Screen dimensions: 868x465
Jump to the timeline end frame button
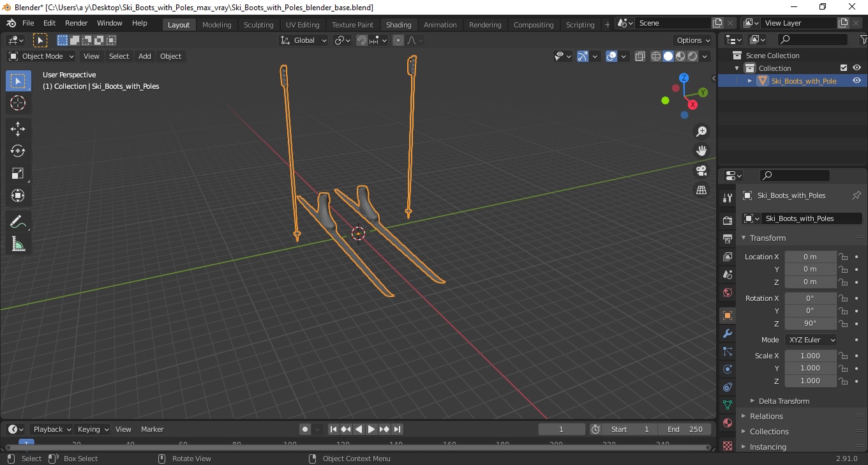(397, 429)
